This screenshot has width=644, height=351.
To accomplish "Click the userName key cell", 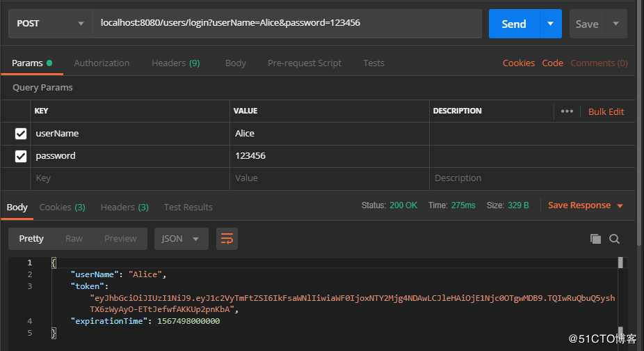I will (130, 133).
